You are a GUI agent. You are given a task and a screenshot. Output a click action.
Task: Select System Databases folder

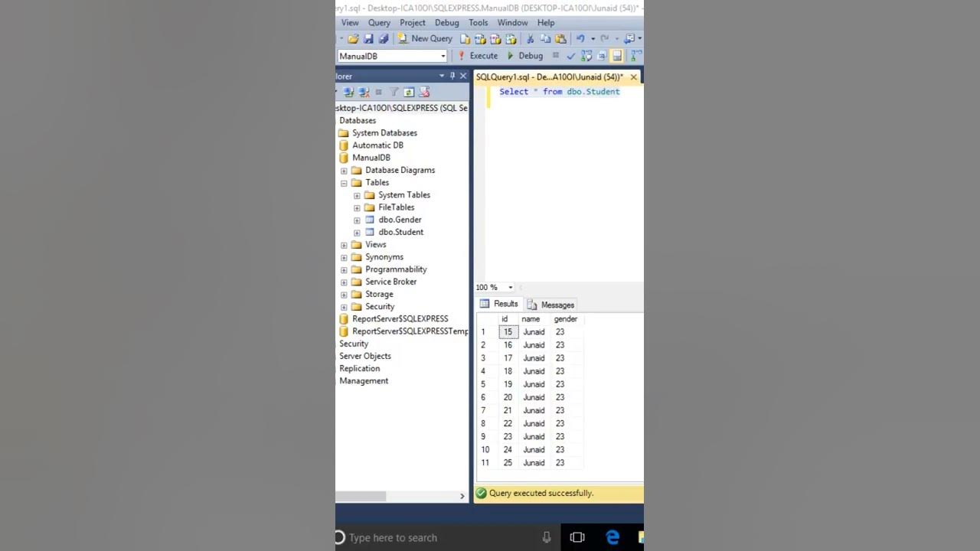point(384,133)
